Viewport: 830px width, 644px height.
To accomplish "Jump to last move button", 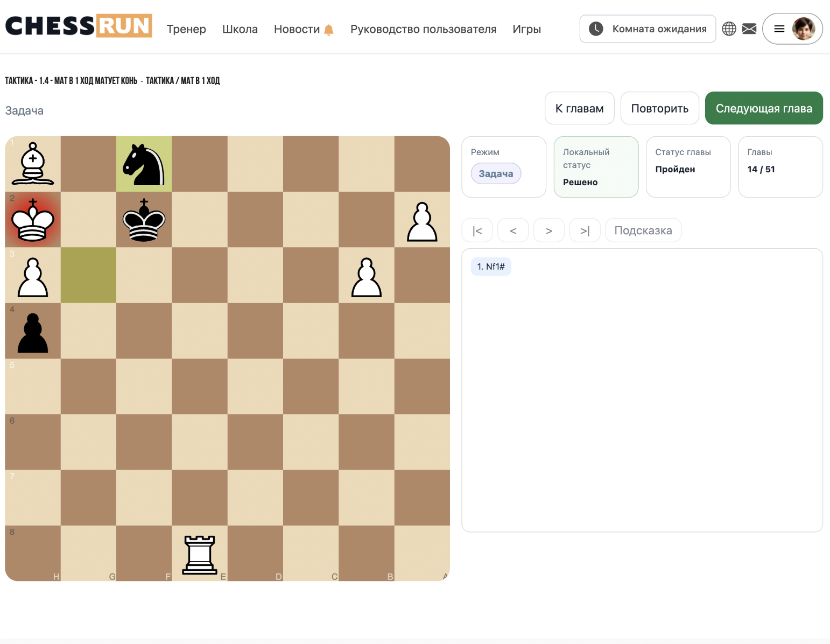I will pos(585,230).
